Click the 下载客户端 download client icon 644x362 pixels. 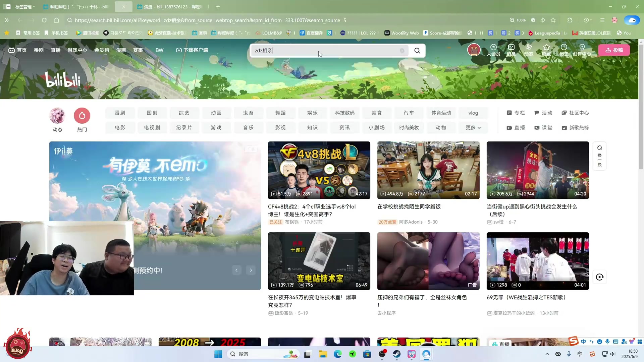tap(192, 50)
